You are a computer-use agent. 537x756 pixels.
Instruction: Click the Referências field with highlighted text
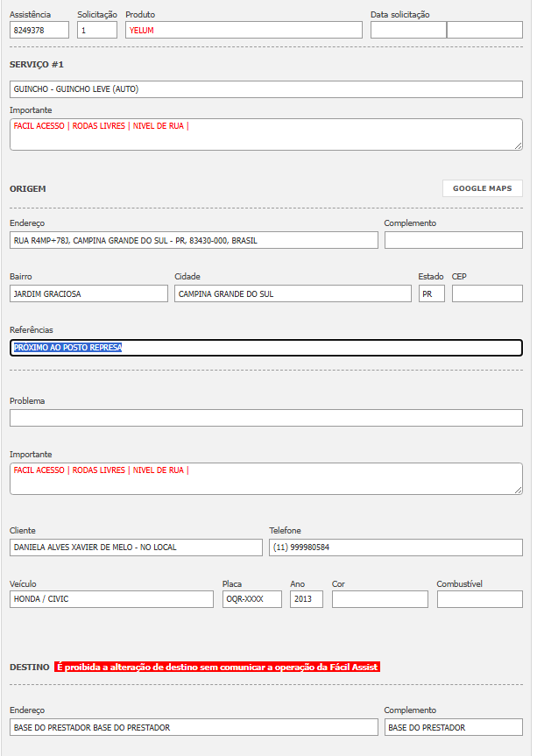[266, 348]
